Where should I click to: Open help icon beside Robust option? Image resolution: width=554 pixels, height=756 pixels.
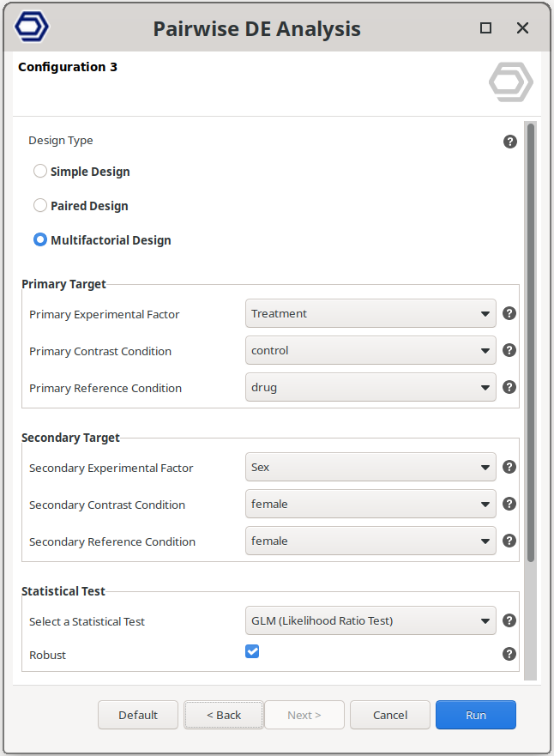pyautogui.click(x=509, y=655)
